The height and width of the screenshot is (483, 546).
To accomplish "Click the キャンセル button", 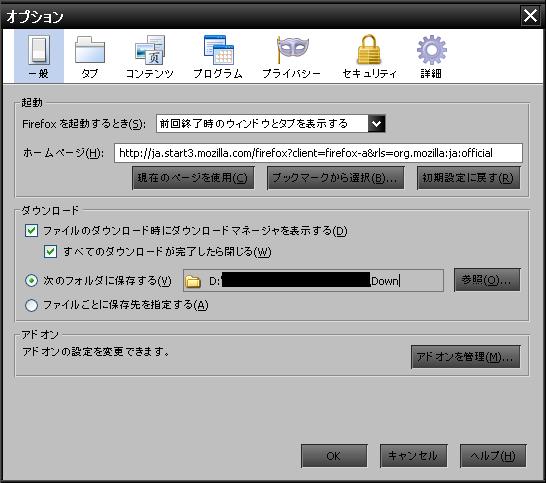I will [413, 456].
